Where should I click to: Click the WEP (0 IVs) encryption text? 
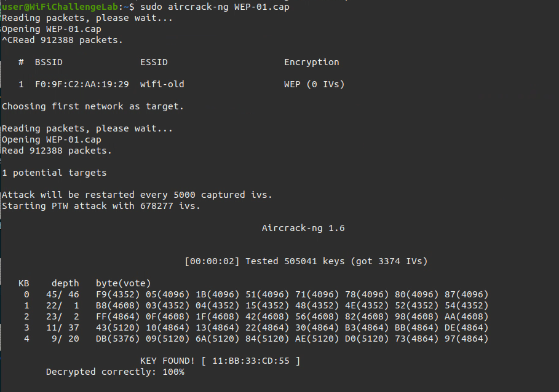click(x=314, y=84)
